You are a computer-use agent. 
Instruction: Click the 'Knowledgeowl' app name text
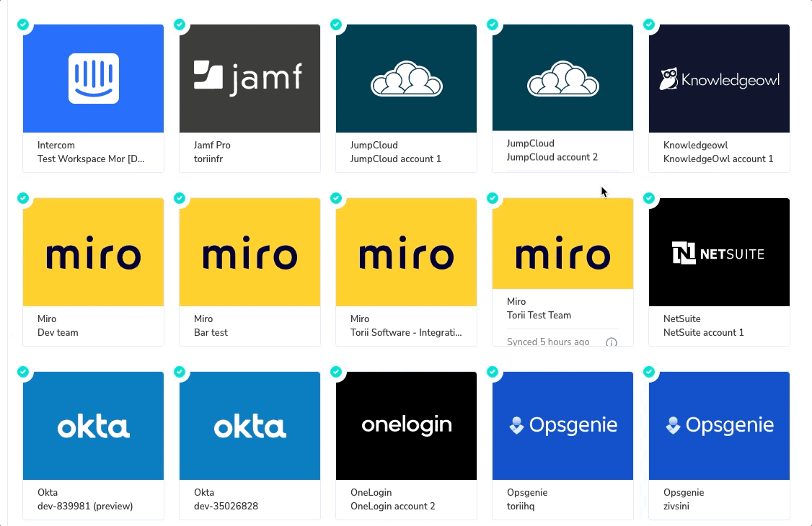click(x=695, y=146)
